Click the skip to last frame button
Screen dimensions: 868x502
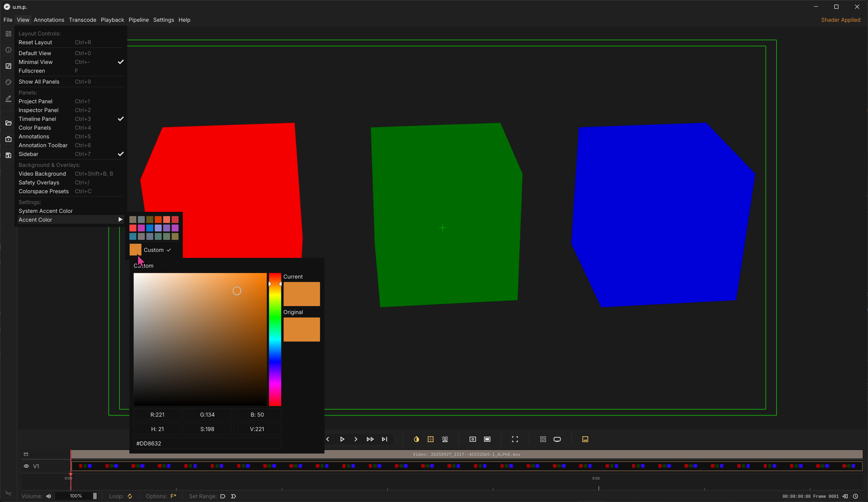[x=384, y=439]
